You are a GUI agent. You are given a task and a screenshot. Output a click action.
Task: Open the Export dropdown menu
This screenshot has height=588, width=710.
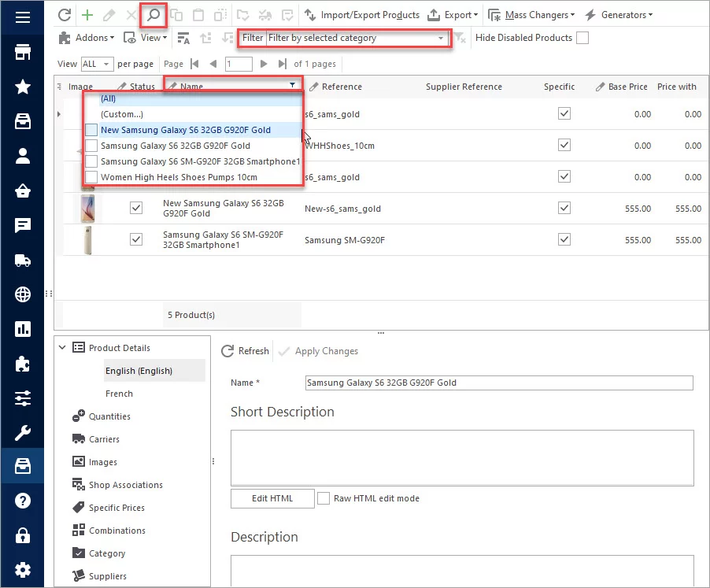click(x=453, y=15)
